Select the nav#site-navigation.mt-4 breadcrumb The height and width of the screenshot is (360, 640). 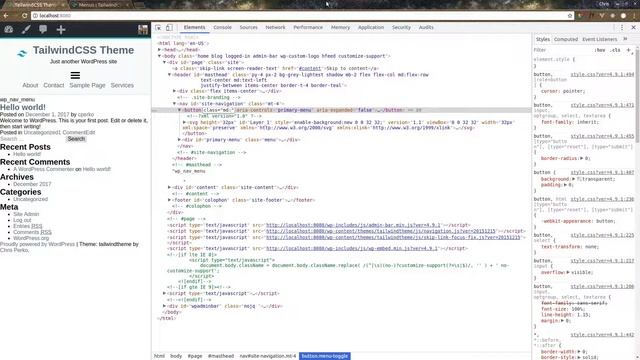pyautogui.click(x=268, y=356)
